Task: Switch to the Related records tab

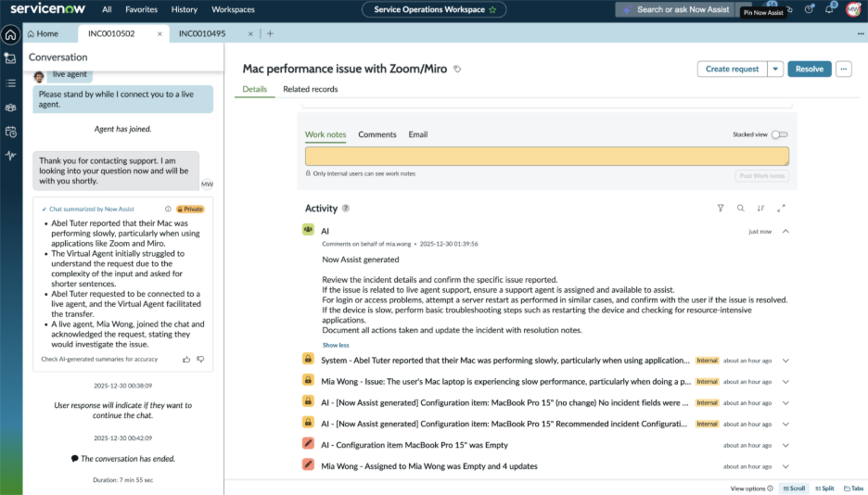Action: point(310,89)
